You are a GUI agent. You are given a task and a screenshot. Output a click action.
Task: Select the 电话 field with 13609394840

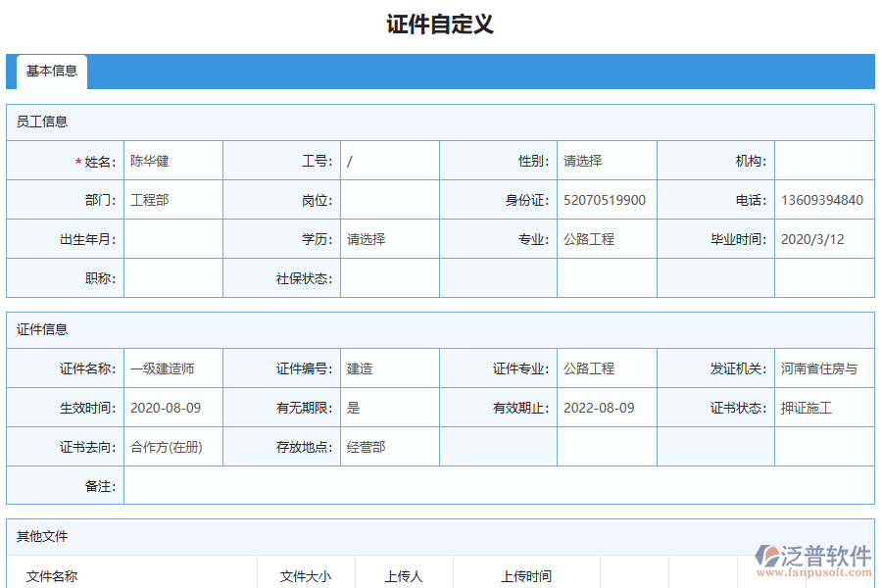tap(823, 199)
